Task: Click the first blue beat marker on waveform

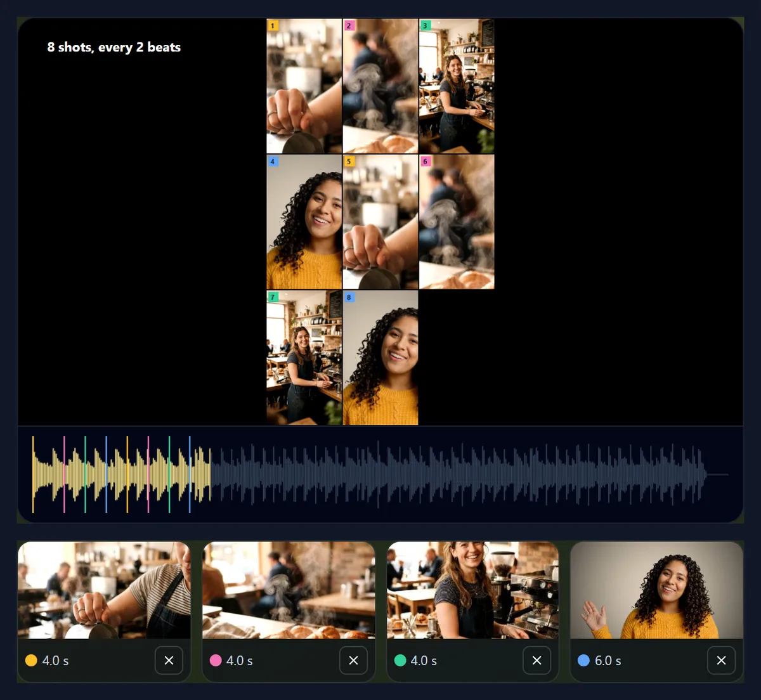Action: pos(106,474)
